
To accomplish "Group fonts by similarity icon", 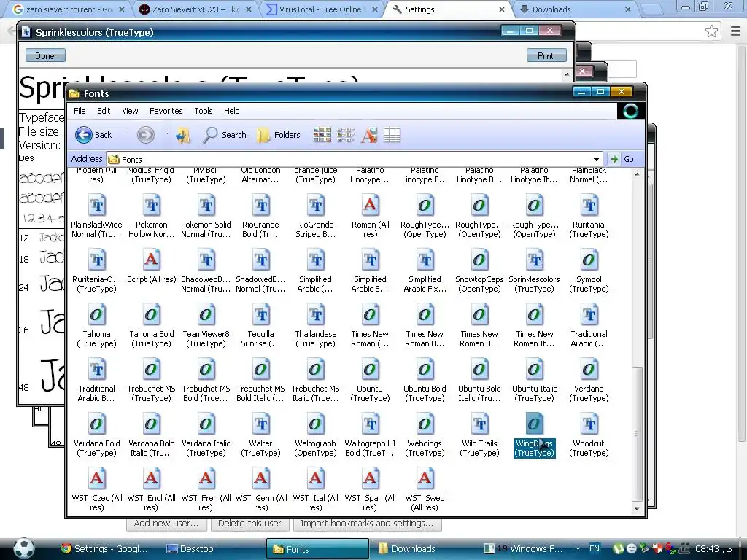I will [369, 135].
